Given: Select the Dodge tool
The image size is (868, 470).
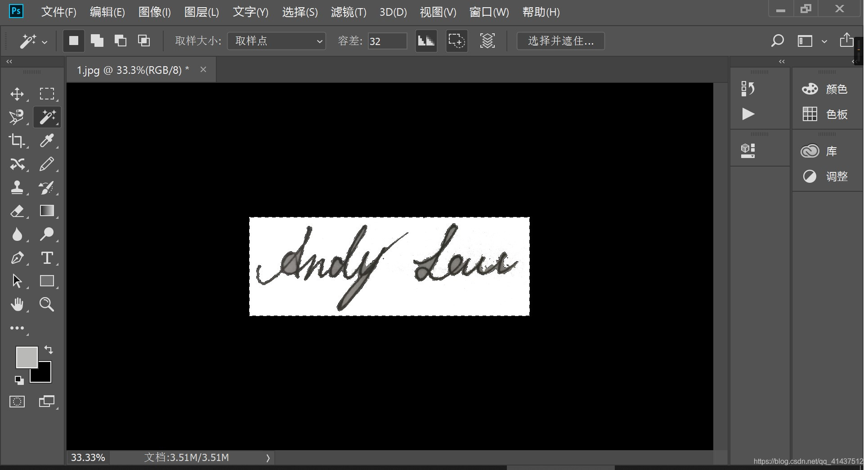Looking at the screenshot, I should coord(47,235).
